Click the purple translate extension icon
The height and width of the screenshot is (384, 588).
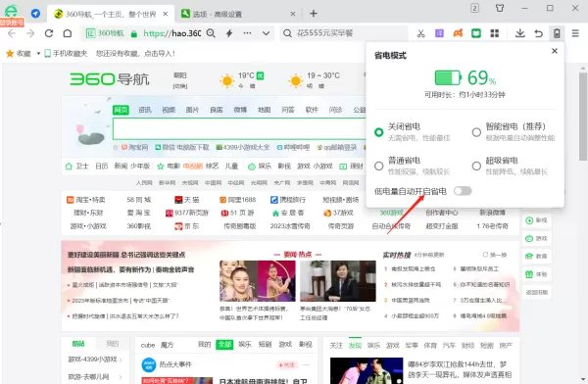coord(439,33)
